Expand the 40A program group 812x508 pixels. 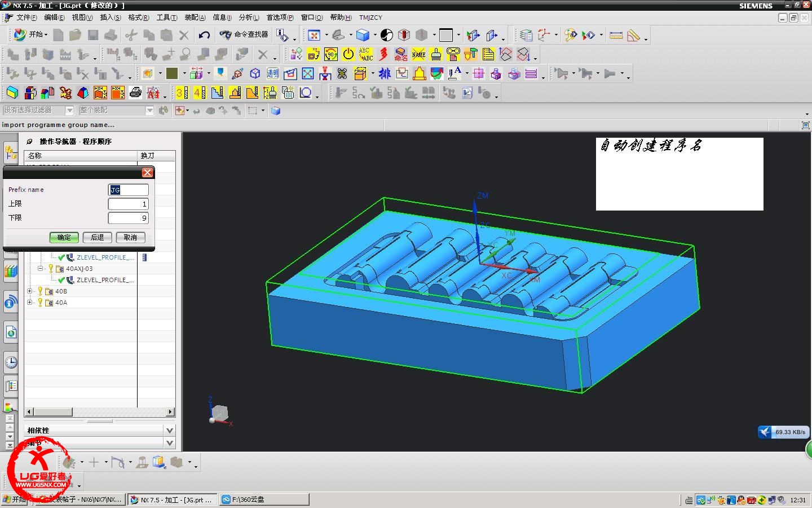(x=30, y=303)
